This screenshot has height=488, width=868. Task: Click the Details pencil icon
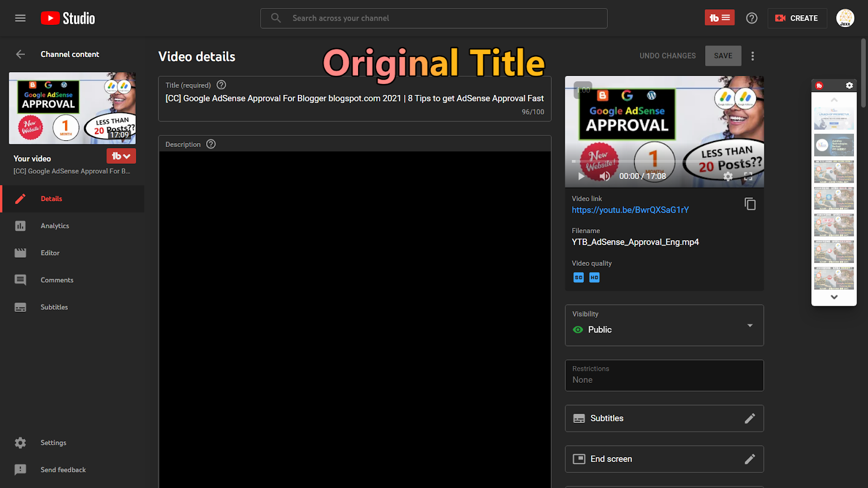pos(20,199)
